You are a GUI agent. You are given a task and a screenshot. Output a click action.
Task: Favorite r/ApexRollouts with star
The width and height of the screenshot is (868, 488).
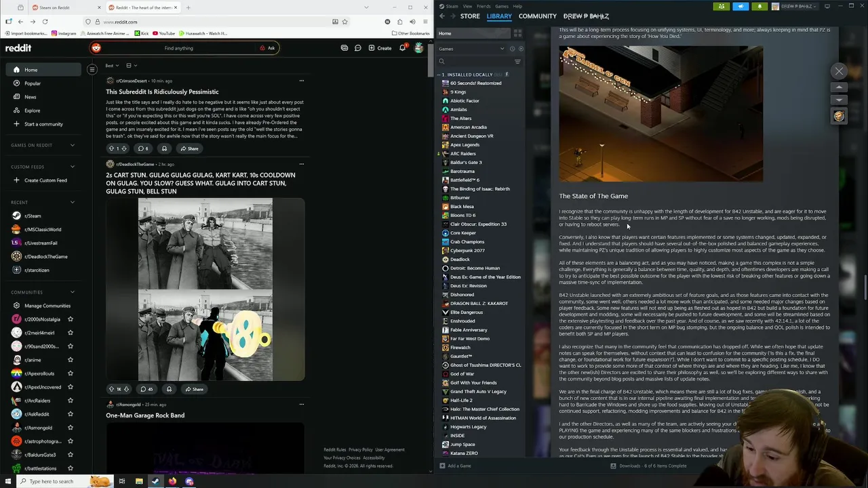70,373
